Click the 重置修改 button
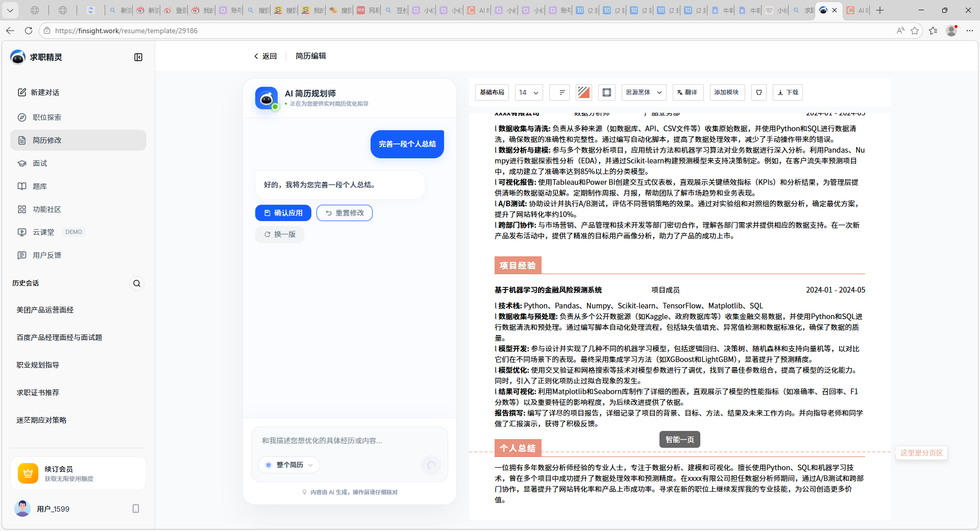The image size is (980, 531). (345, 213)
